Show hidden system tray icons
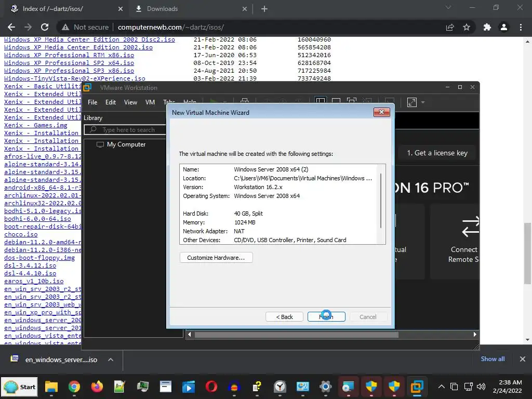The image size is (532, 399). point(442,387)
